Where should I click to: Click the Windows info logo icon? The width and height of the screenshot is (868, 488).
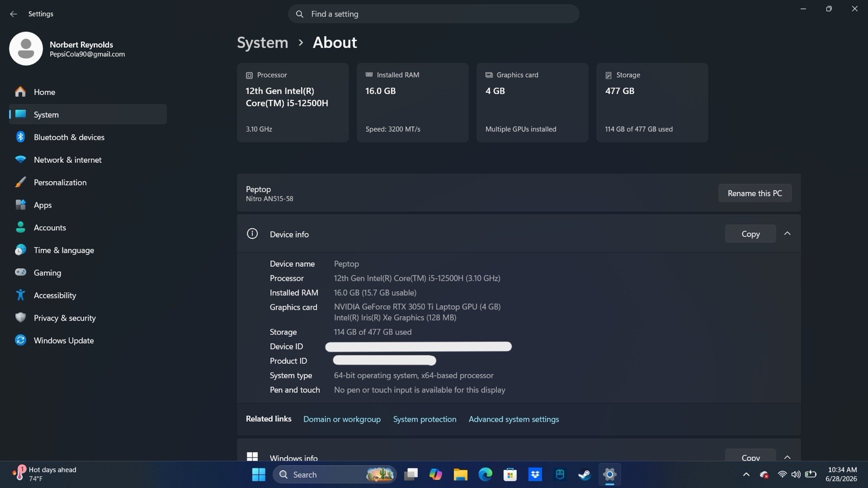pos(252,457)
